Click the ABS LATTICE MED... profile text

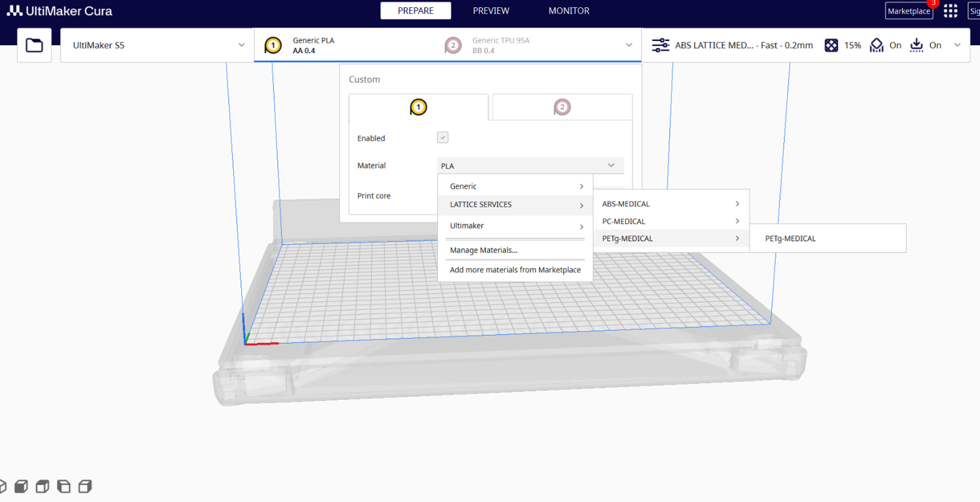tap(715, 45)
